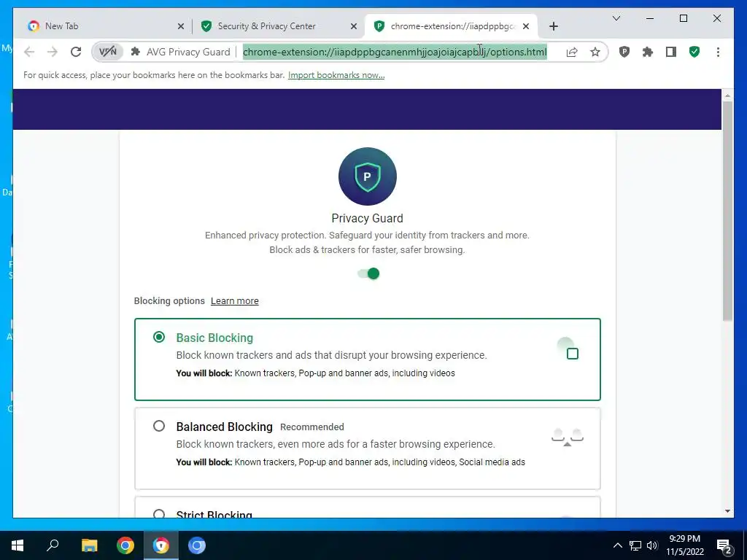
Task: Click the green AVG security shield icon
Action: [694, 52]
